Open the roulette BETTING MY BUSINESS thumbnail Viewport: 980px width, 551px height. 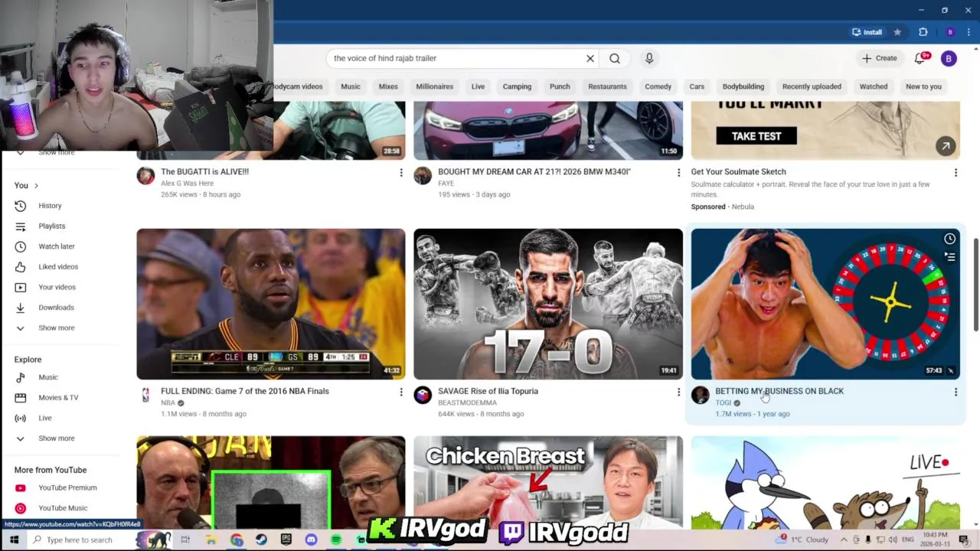825,304
